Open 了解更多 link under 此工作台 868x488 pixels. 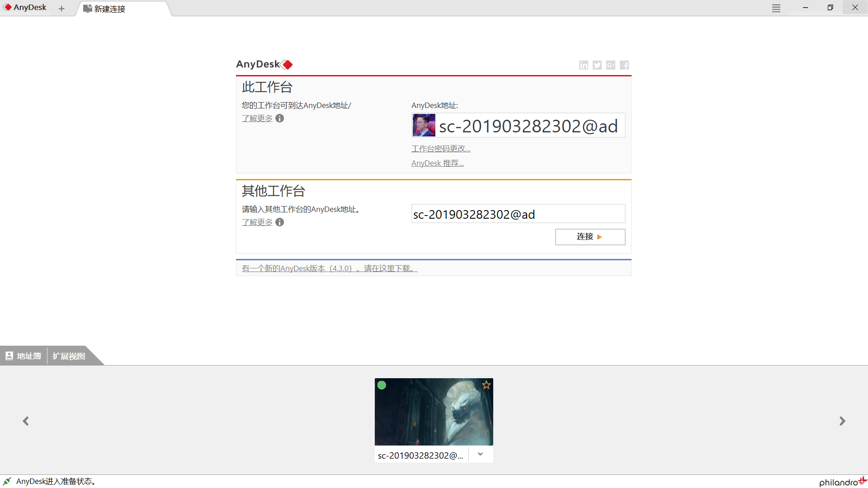pos(257,118)
